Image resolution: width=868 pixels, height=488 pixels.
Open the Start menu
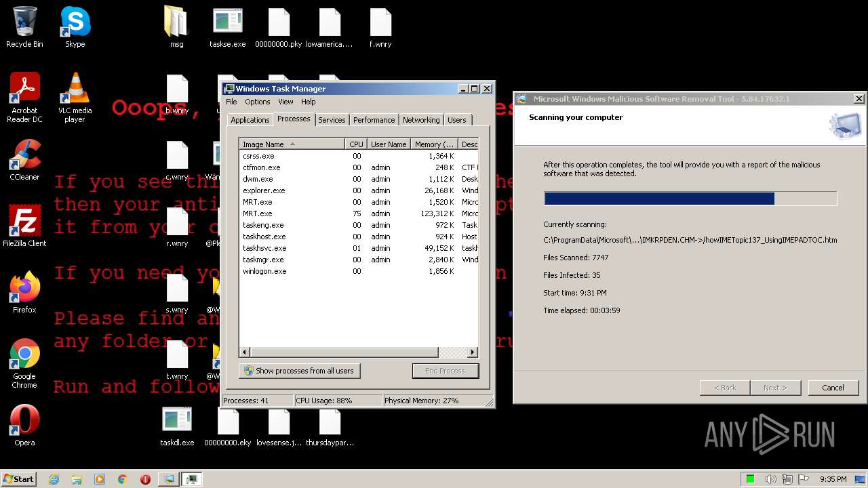point(19,479)
